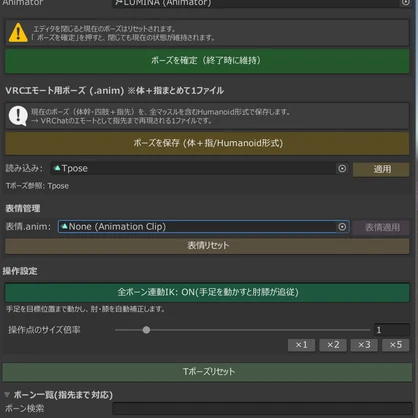418x418 pixels.
Task: Click the yellow warning triangle icon
Action: 18,33
